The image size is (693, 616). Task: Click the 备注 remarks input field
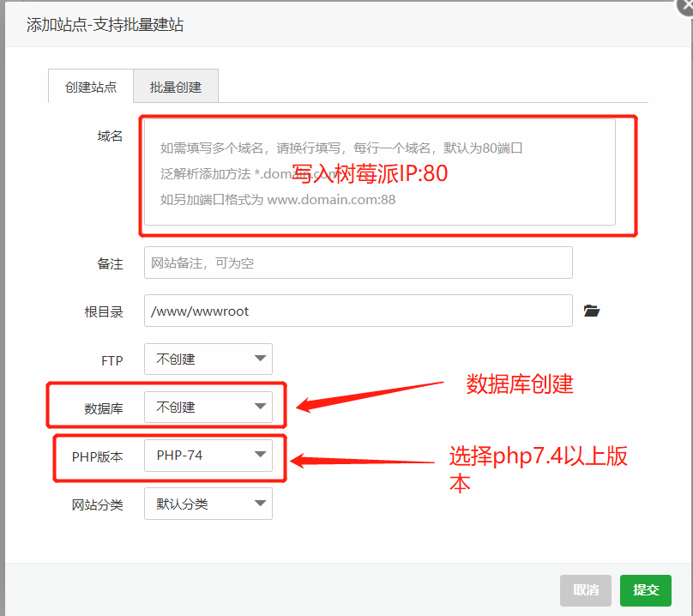[x=360, y=263]
